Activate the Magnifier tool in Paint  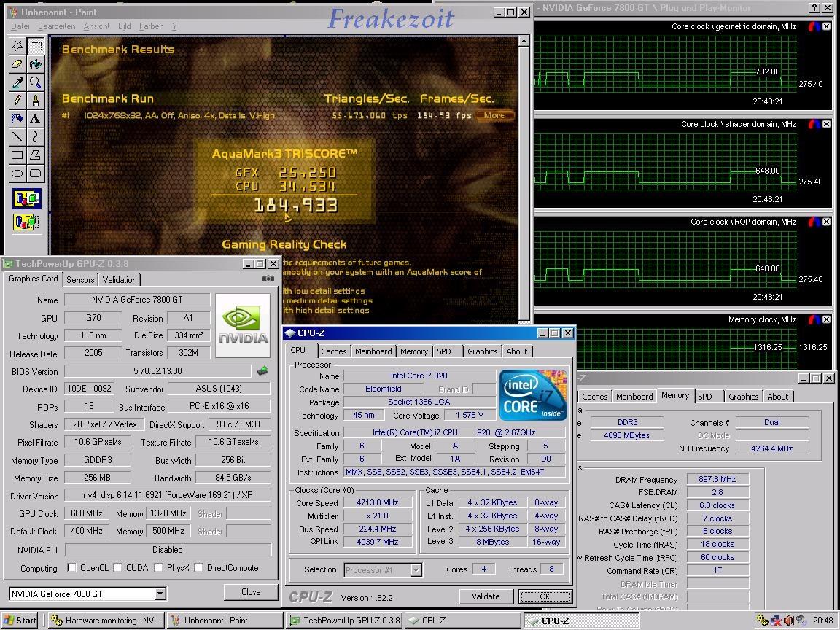[x=35, y=82]
